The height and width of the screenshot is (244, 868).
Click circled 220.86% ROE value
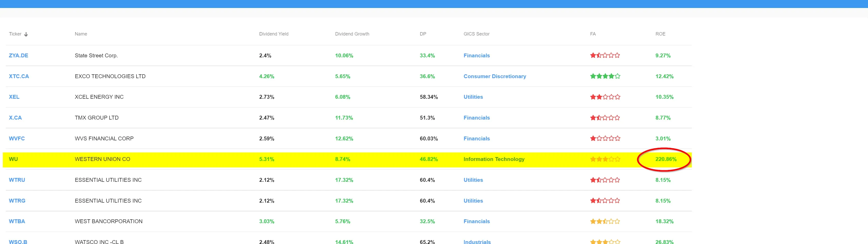pos(666,159)
